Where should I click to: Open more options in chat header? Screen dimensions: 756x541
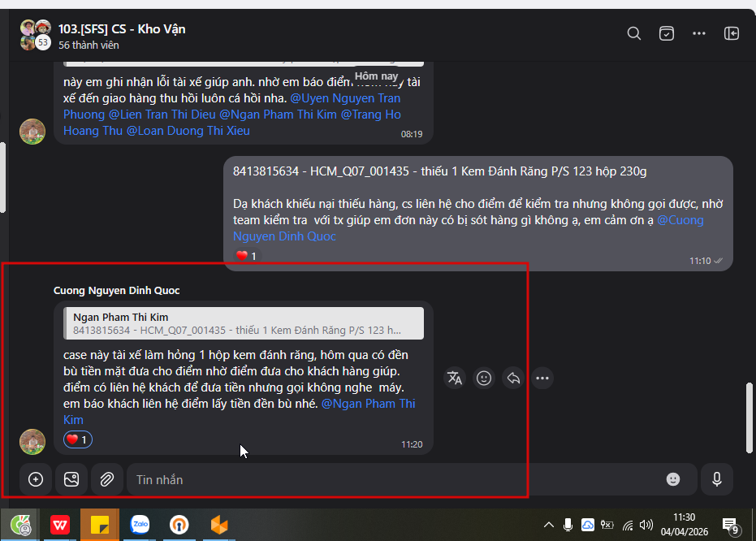pyautogui.click(x=698, y=33)
